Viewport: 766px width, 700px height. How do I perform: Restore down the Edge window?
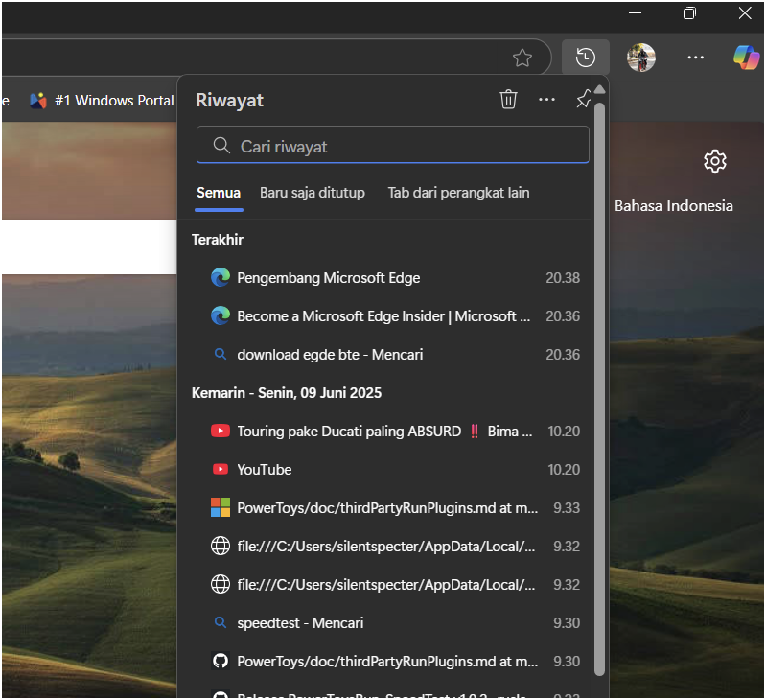click(x=689, y=13)
